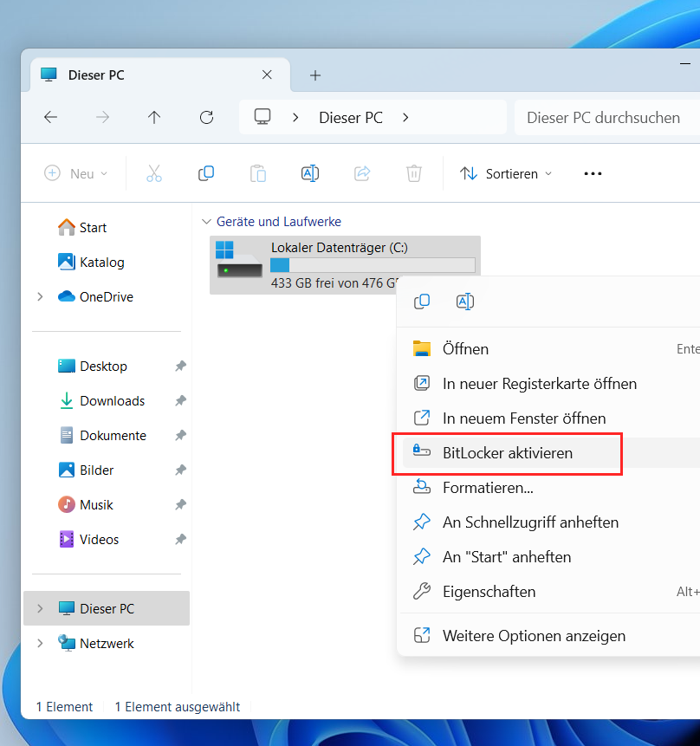
Task: Select Netzwerk in sidebar
Action: pos(95,643)
